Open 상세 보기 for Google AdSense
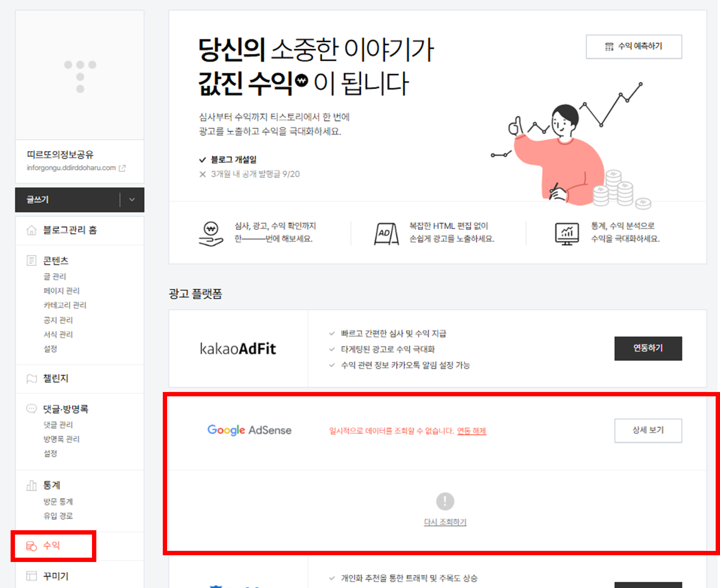 click(648, 431)
